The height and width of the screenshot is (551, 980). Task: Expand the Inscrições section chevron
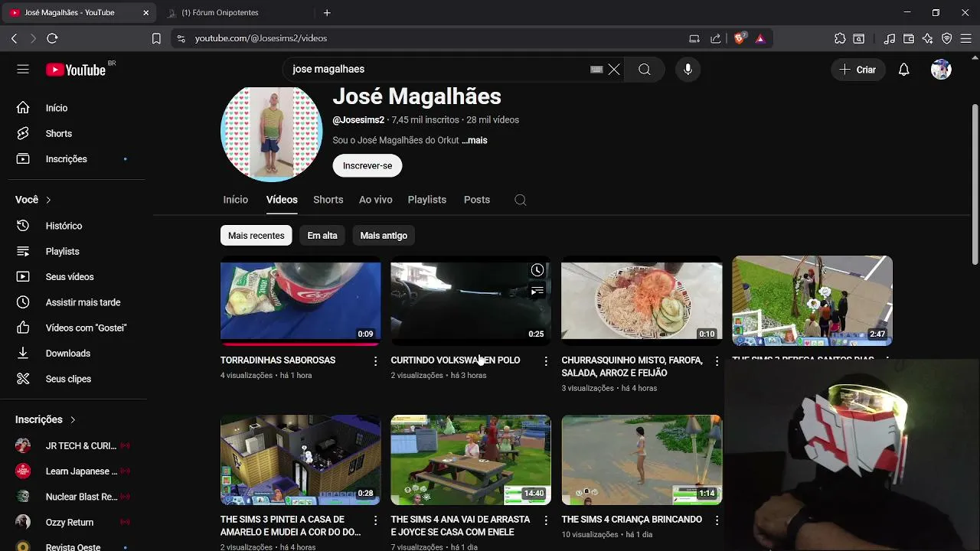click(x=73, y=420)
